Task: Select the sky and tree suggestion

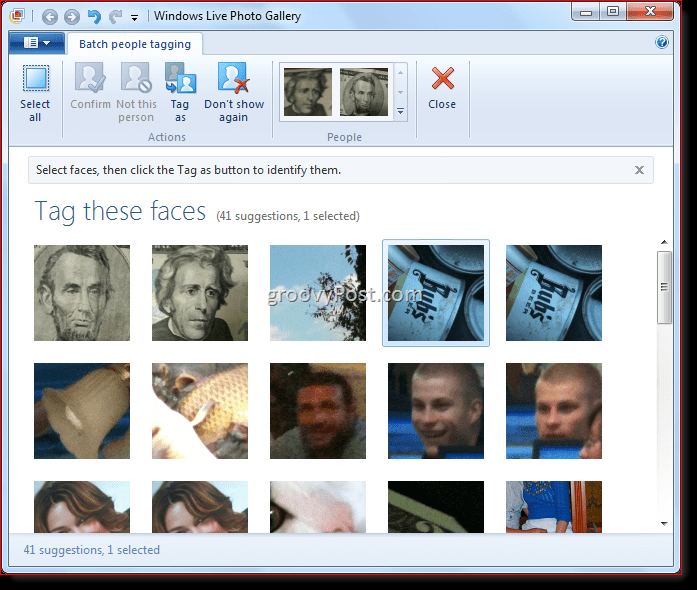Action: pyautogui.click(x=318, y=293)
